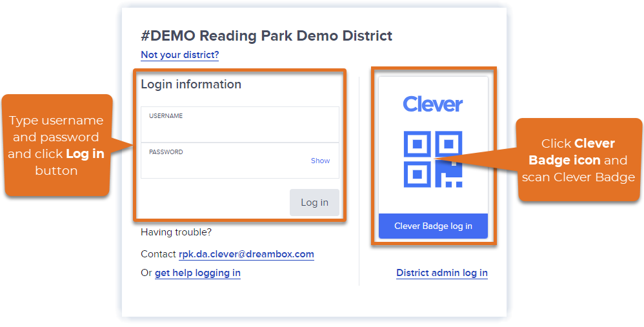Viewport: 644px width, 327px height.
Task: Select the Login information heading
Action: (x=191, y=84)
